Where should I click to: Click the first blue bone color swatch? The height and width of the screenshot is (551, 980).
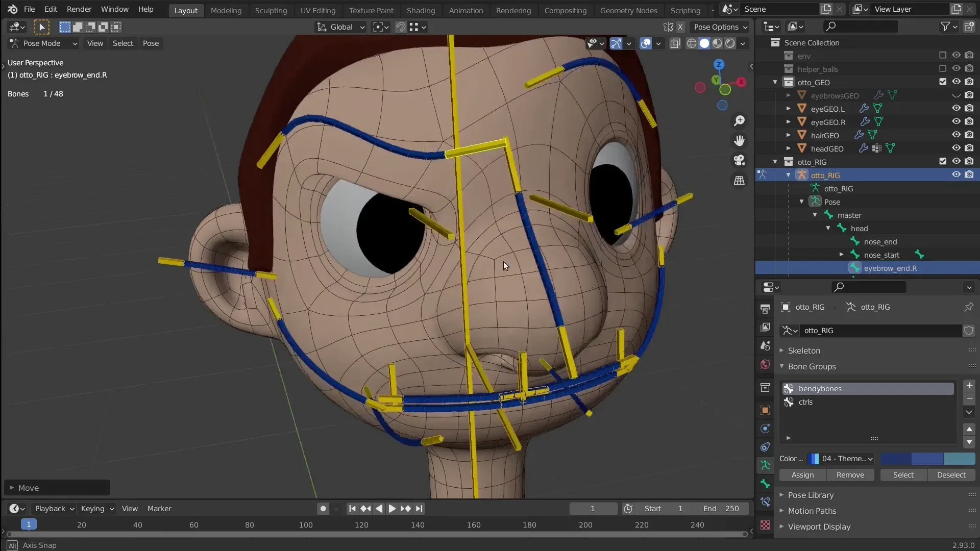tap(896, 459)
